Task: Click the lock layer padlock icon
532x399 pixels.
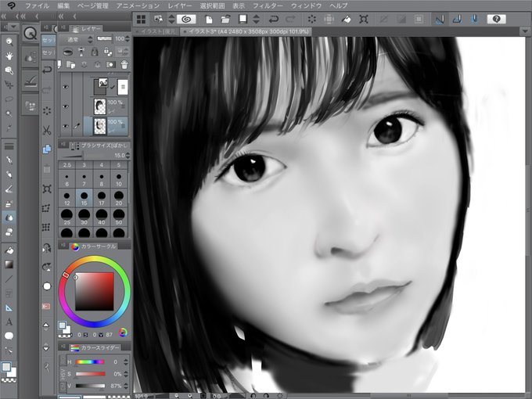Action: coord(95,52)
